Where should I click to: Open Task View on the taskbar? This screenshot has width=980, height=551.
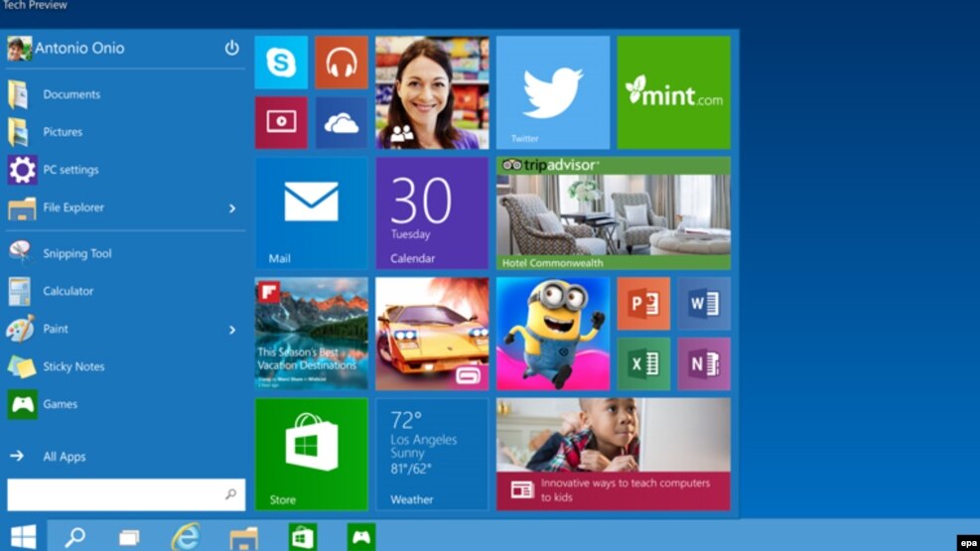coord(129,537)
